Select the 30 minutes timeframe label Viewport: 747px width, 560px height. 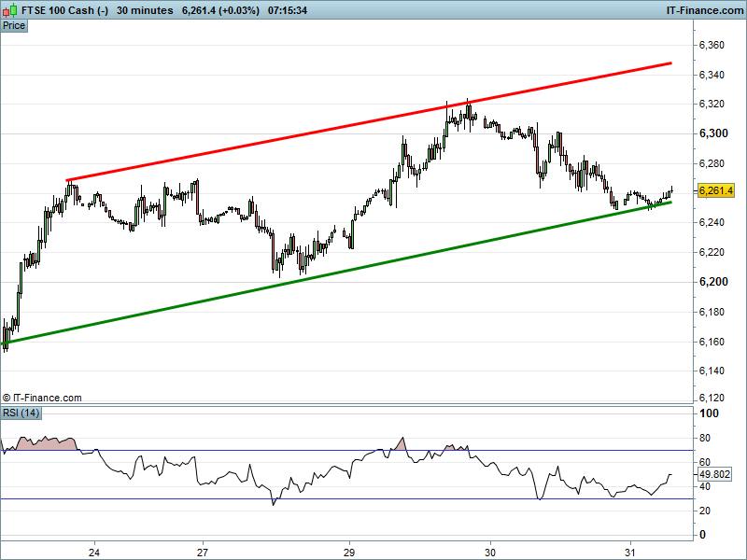[x=145, y=10]
